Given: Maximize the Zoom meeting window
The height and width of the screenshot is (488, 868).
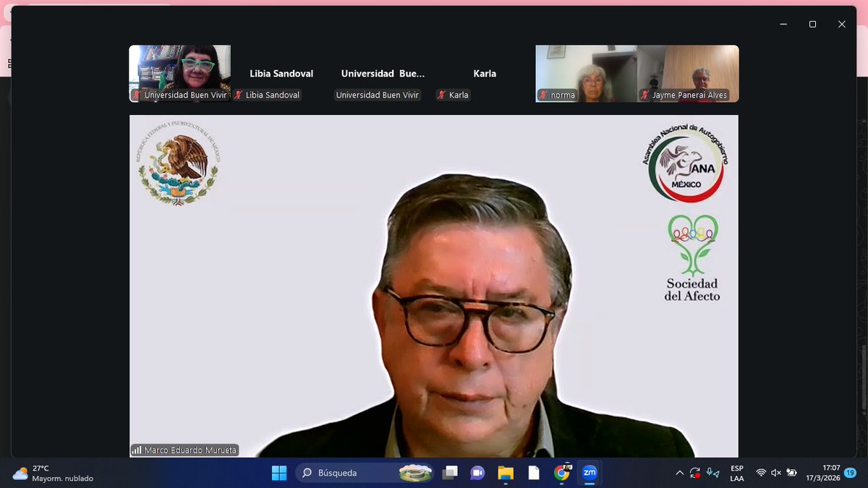Looking at the screenshot, I should (812, 24).
